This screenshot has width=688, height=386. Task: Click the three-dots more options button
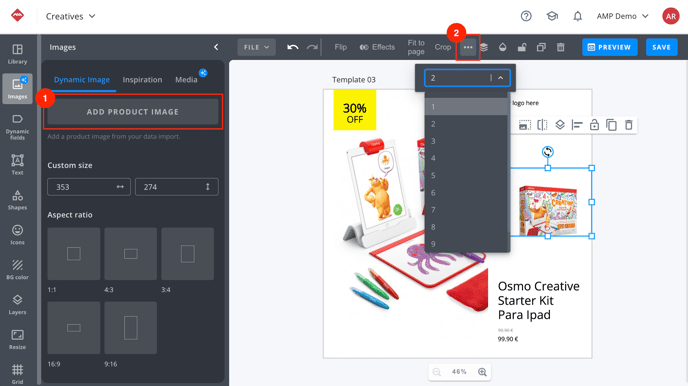pos(468,47)
